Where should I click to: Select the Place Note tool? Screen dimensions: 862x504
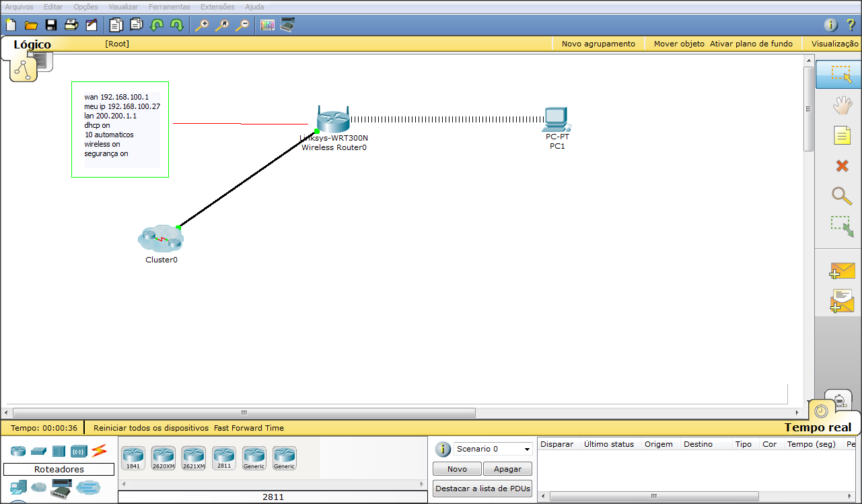click(842, 136)
